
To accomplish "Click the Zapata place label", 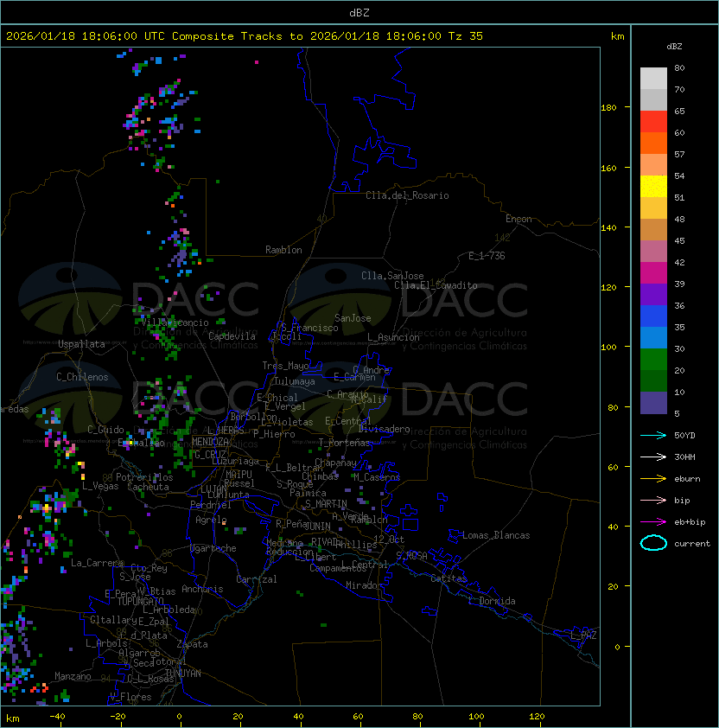I will pos(192,644).
